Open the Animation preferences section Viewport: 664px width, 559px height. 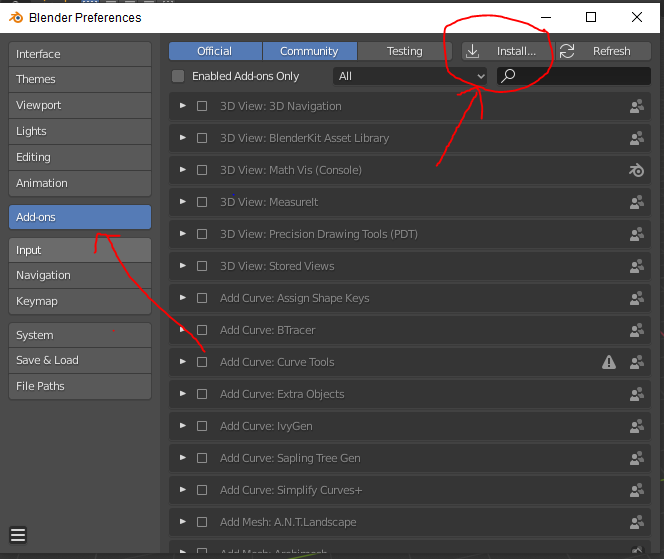(80, 183)
